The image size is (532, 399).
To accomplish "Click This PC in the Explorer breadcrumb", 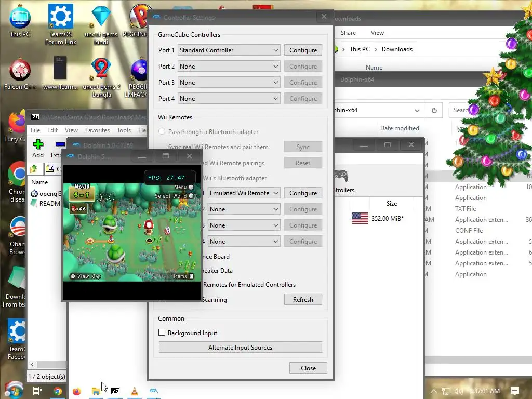I will [360, 49].
